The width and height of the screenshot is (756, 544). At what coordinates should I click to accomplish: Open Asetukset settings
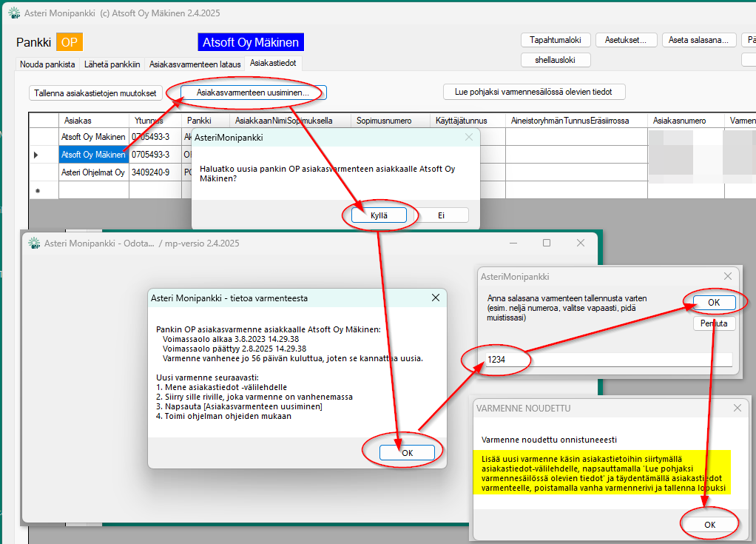pyautogui.click(x=626, y=40)
